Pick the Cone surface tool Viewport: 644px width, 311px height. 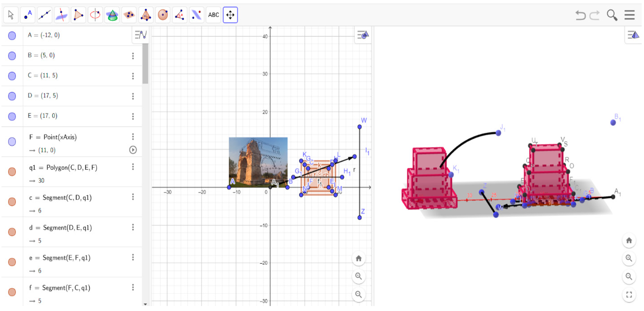point(112,15)
